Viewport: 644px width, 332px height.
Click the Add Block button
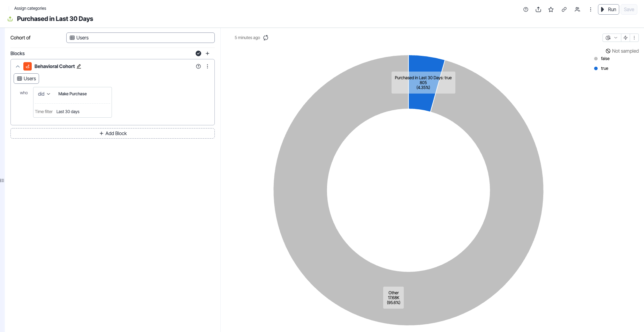tap(113, 133)
